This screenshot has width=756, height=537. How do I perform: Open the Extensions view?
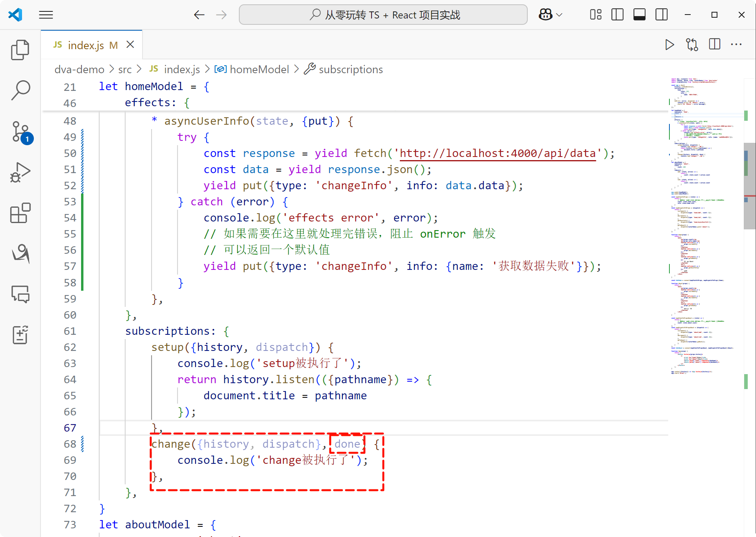click(20, 213)
